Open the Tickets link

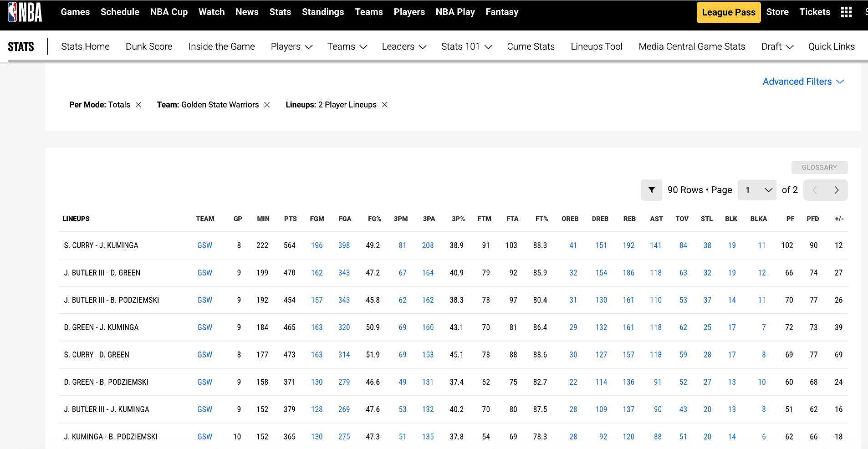coord(815,12)
